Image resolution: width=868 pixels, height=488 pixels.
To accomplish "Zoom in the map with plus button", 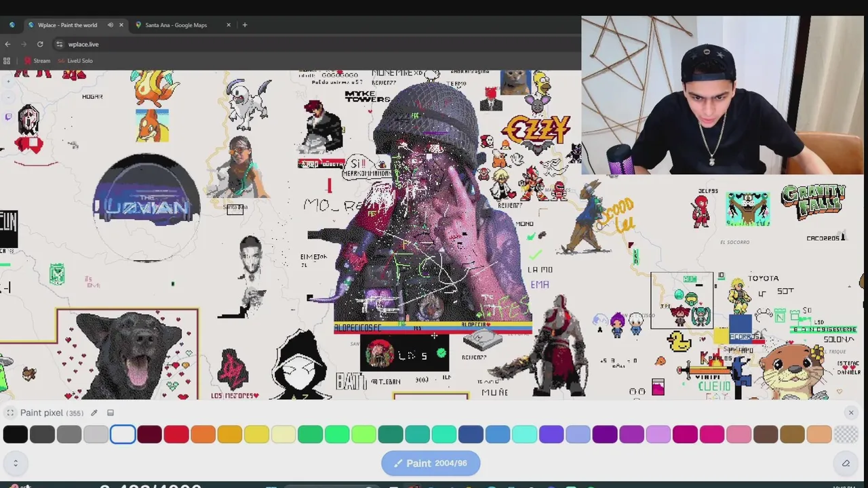I will point(8,81).
